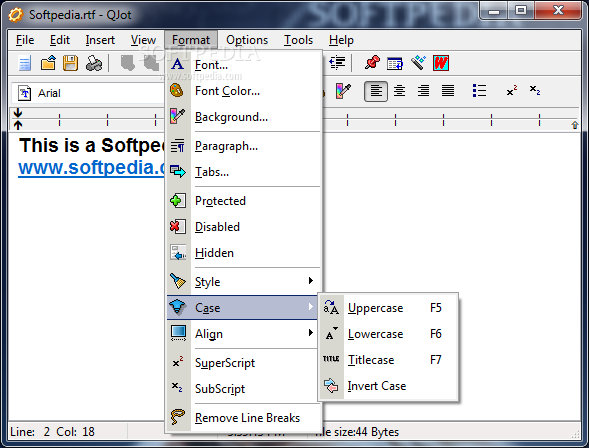Click the background color dropper toolbar icon

click(x=343, y=91)
